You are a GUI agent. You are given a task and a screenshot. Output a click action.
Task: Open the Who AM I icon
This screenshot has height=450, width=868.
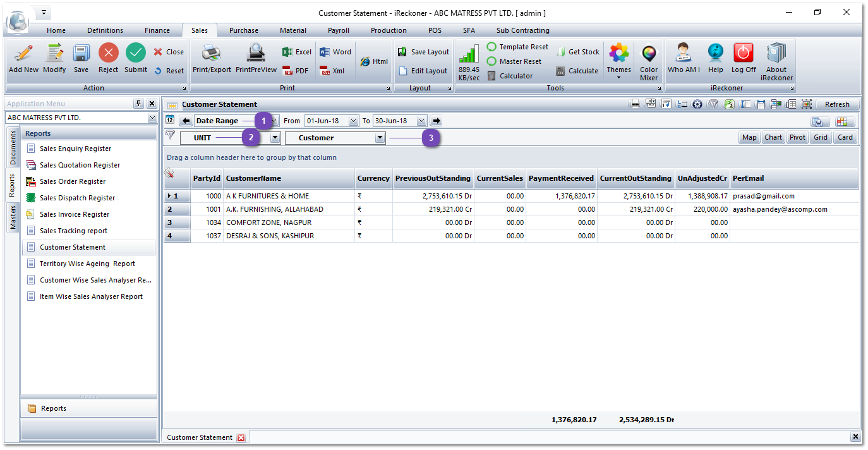683,54
